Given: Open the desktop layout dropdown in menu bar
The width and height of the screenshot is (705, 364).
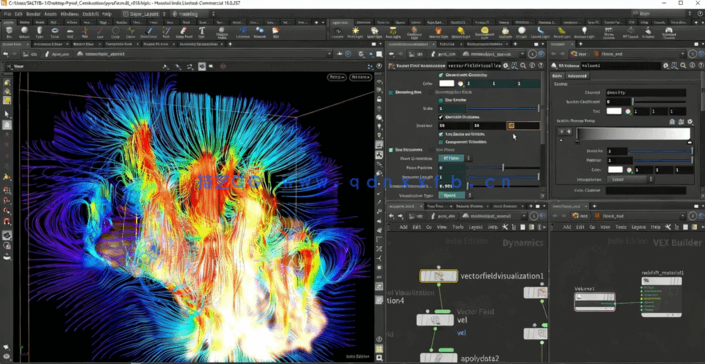Looking at the screenshot, I should [x=145, y=14].
